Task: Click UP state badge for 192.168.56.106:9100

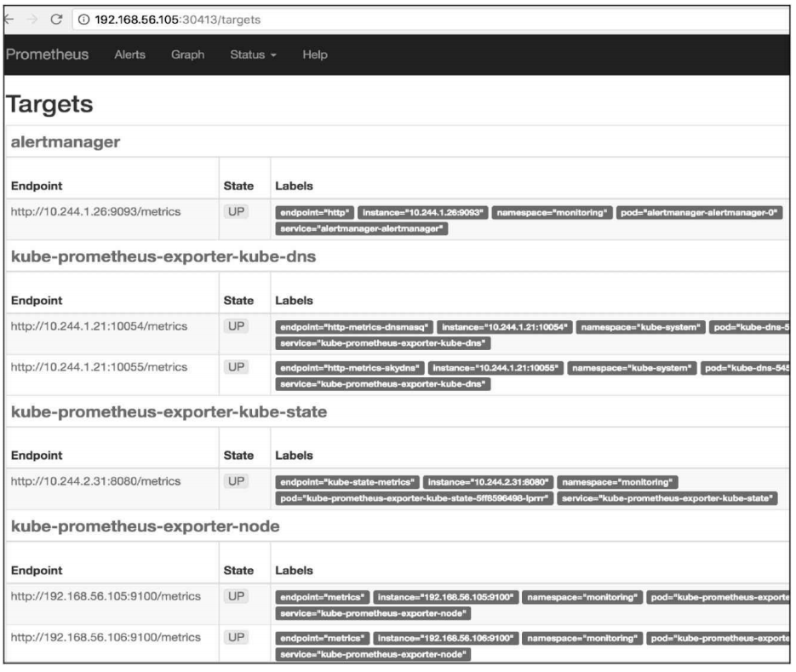Action: pos(236,637)
